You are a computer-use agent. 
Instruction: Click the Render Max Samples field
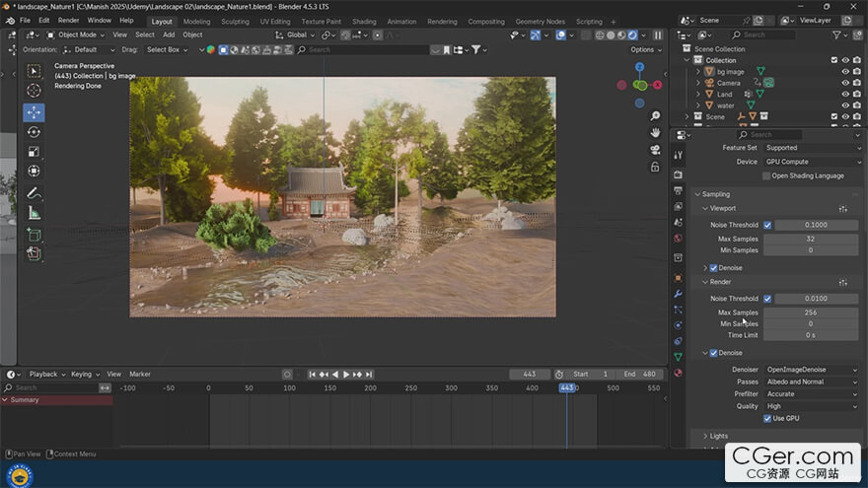[x=810, y=313]
